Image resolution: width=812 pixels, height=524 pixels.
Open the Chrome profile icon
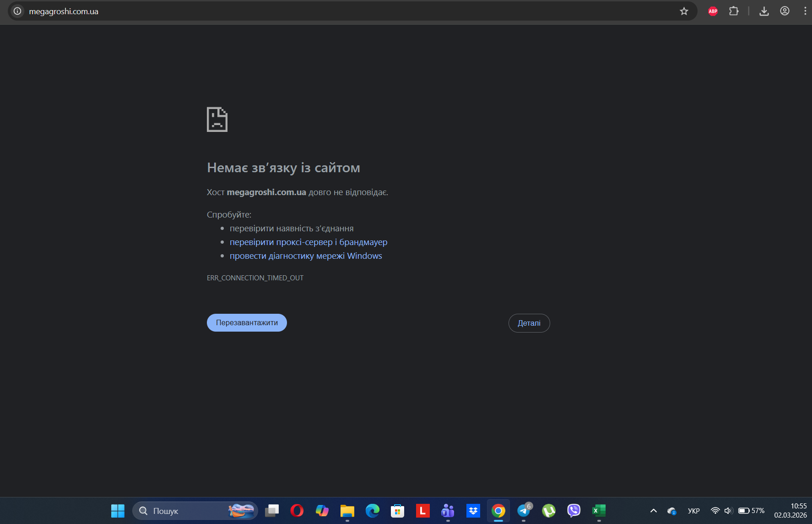[x=785, y=11]
